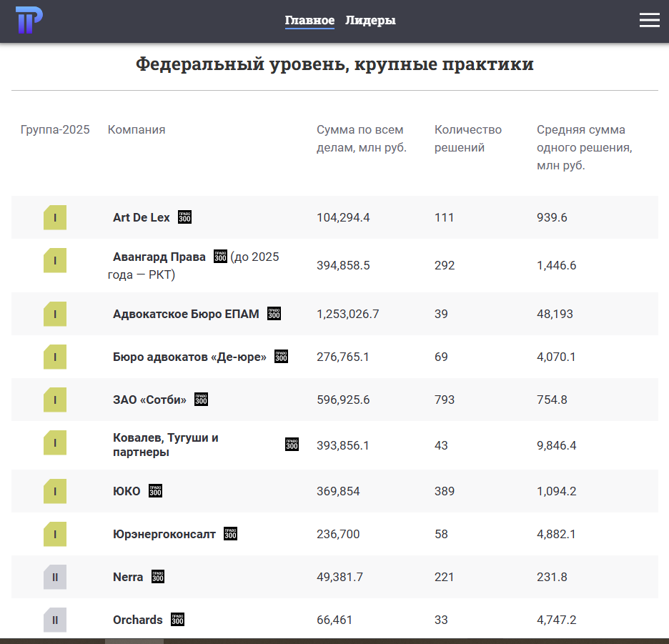Click the group I badge for Бюро адвокатов «Де-юре»
Image resolution: width=669 pixels, height=644 pixels.
pyautogui.click(x=55, y=357)
